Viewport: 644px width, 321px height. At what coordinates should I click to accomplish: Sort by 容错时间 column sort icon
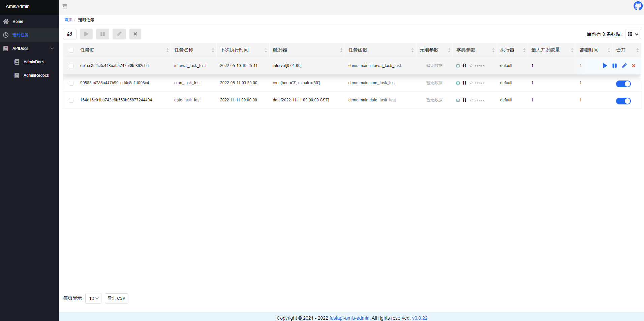[x=609, y=50]
